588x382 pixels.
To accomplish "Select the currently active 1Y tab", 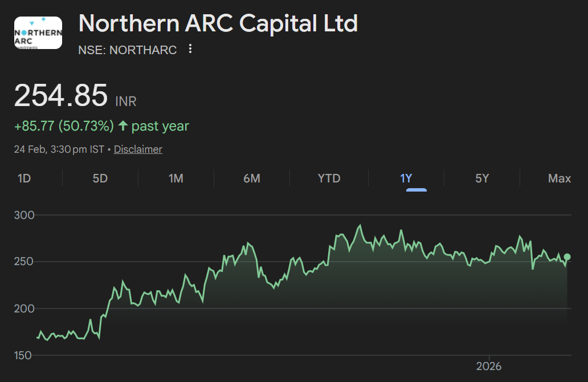I will [x=405, y=178].
